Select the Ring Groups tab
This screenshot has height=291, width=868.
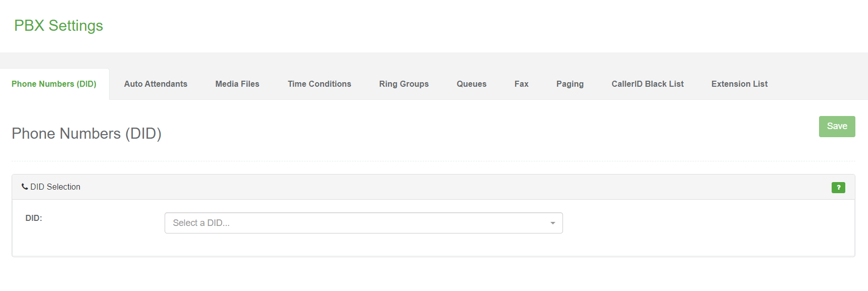pyautogui.click(x=404, y=84)
